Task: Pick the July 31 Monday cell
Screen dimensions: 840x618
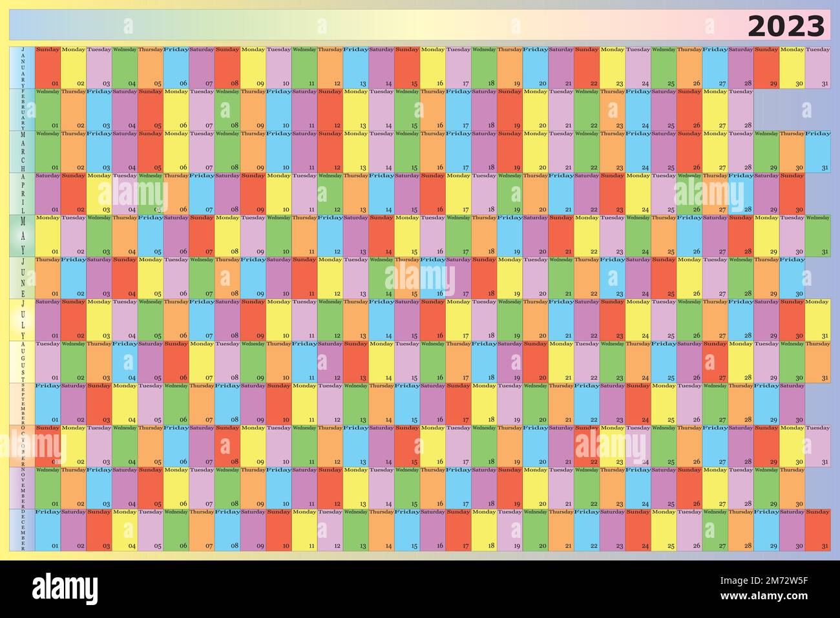Action: [x=818, y=319]
